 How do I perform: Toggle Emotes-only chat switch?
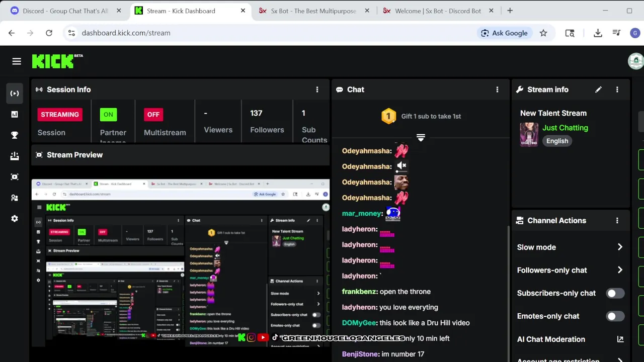(x=615, y=316)
